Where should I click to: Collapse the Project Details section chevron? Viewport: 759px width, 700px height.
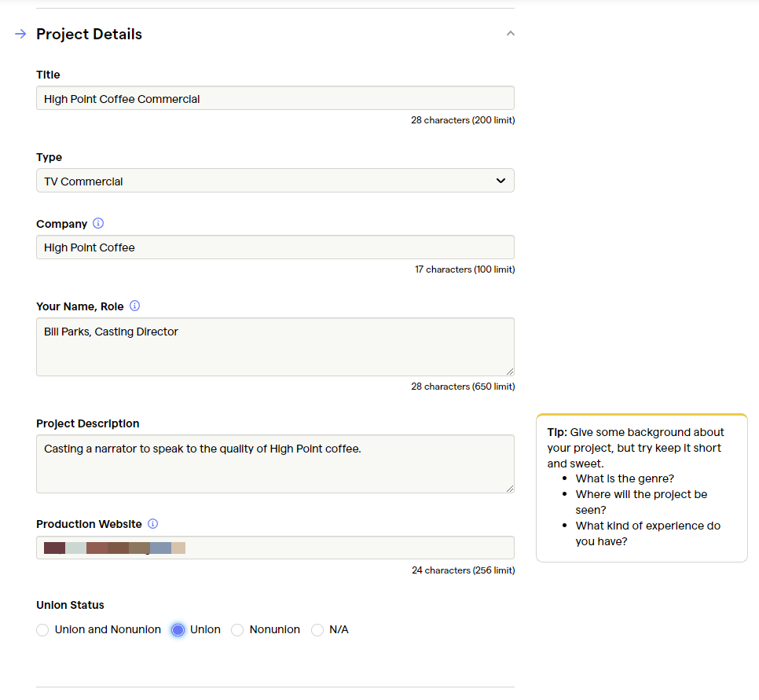click(510, 34)
